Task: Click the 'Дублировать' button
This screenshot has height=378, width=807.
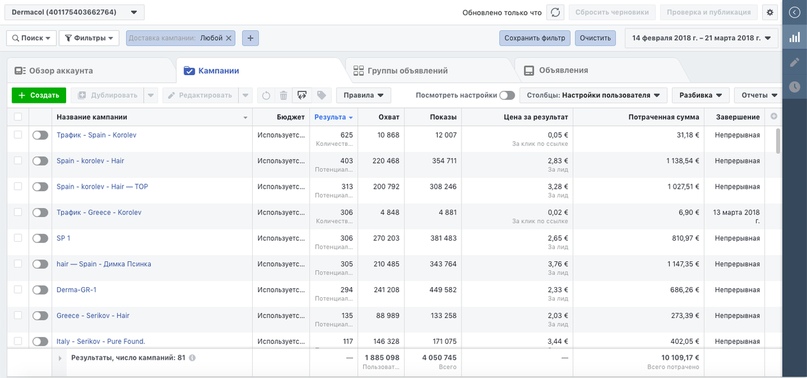Action: pos(108,95)
